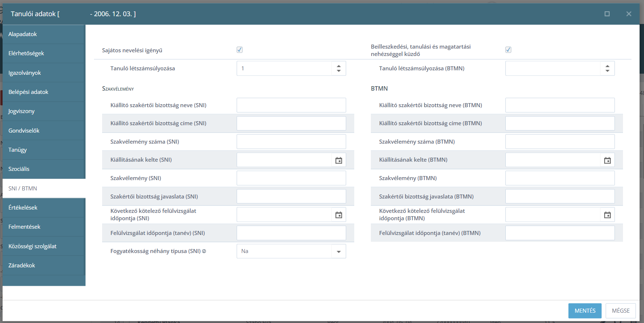Go to the Tanügy tab
644x323 pixels.
44,150
